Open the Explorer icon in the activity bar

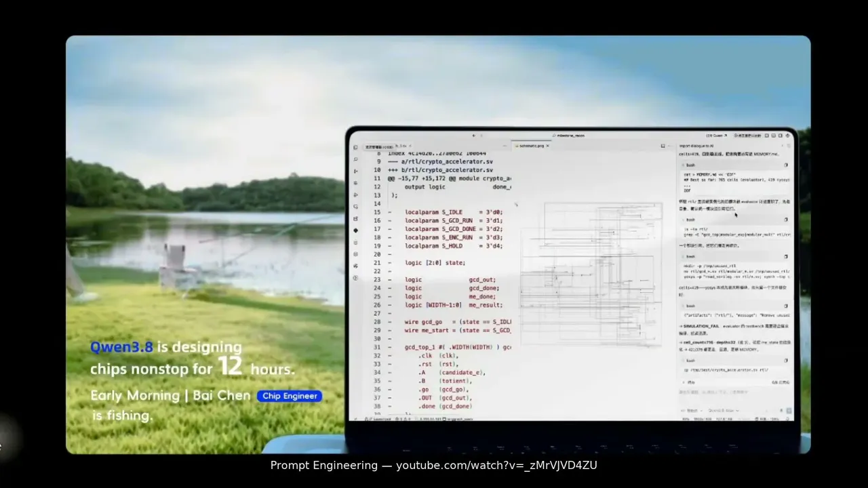(x=355, y=147)
